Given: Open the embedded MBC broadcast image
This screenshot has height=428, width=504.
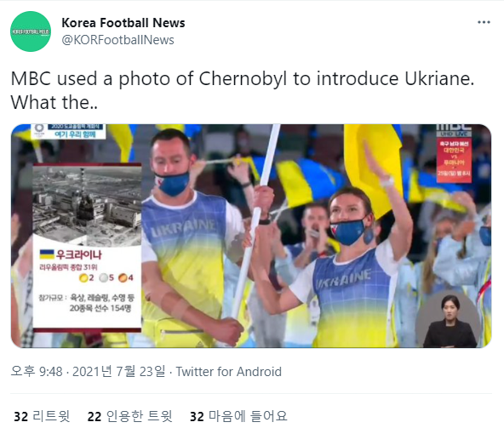Looking at the screenshot, I should click(x=251, y=236).
